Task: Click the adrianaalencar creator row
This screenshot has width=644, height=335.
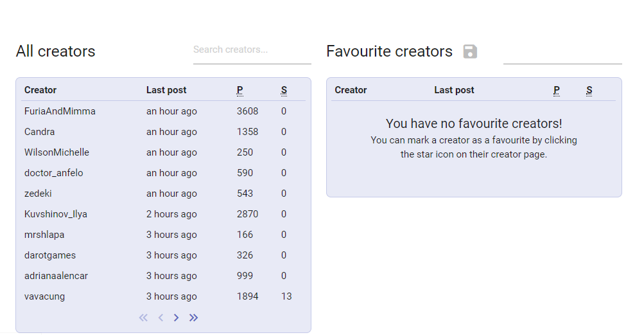Action: coord(56,276)
